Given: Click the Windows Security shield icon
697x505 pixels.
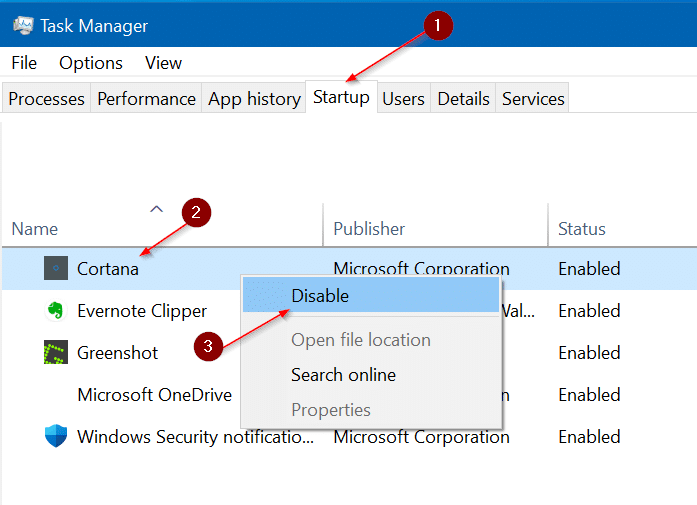Looking at the screenshot, I should [x=56, y=436].
